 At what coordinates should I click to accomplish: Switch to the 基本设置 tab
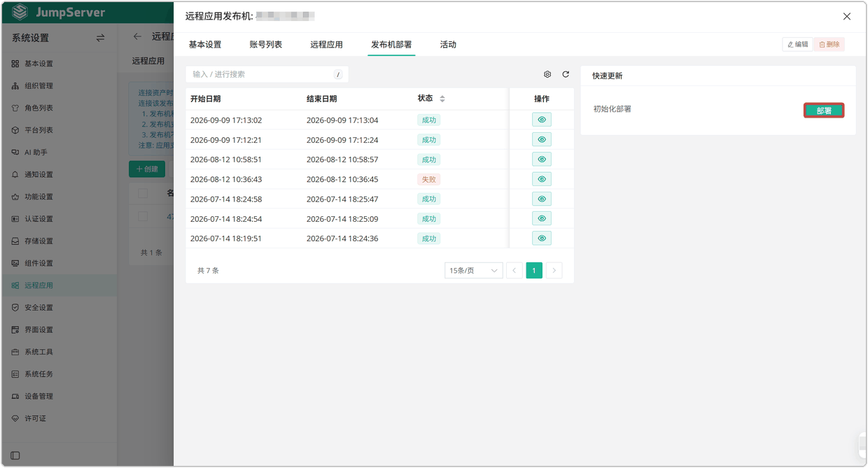click(205, 45)
